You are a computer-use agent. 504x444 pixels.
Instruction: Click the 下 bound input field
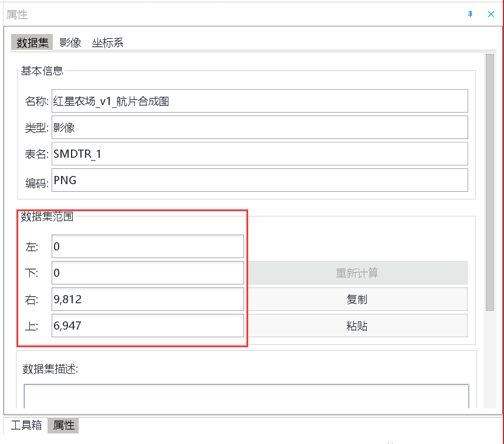[148, 272]
